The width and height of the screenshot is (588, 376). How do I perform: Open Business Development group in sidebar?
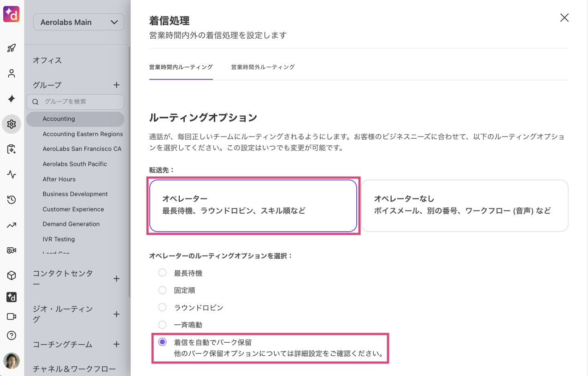tap(75, 194)
